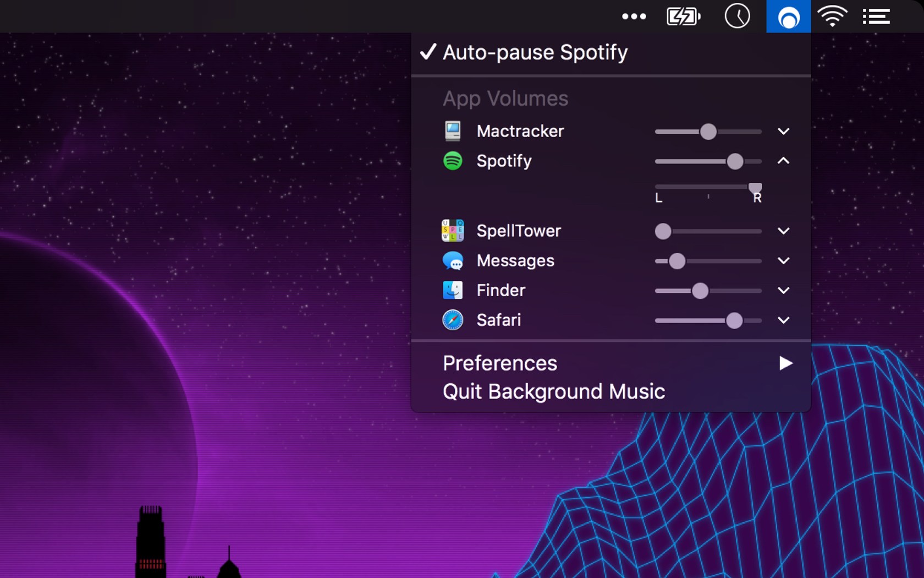Open the Wi-Fi menu bar icon
Viewport: 924px width, 578px height.
point(832,16)
